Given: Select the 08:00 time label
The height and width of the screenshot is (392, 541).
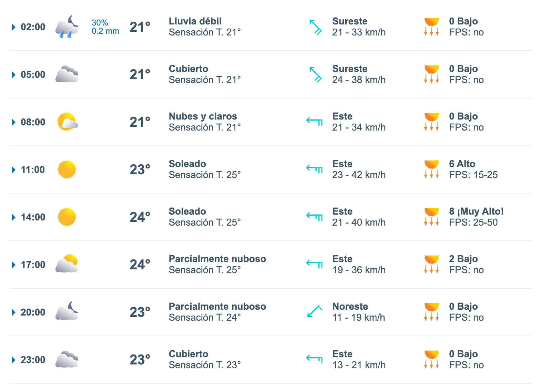Looking at the screenshot, I should [33, 122].
